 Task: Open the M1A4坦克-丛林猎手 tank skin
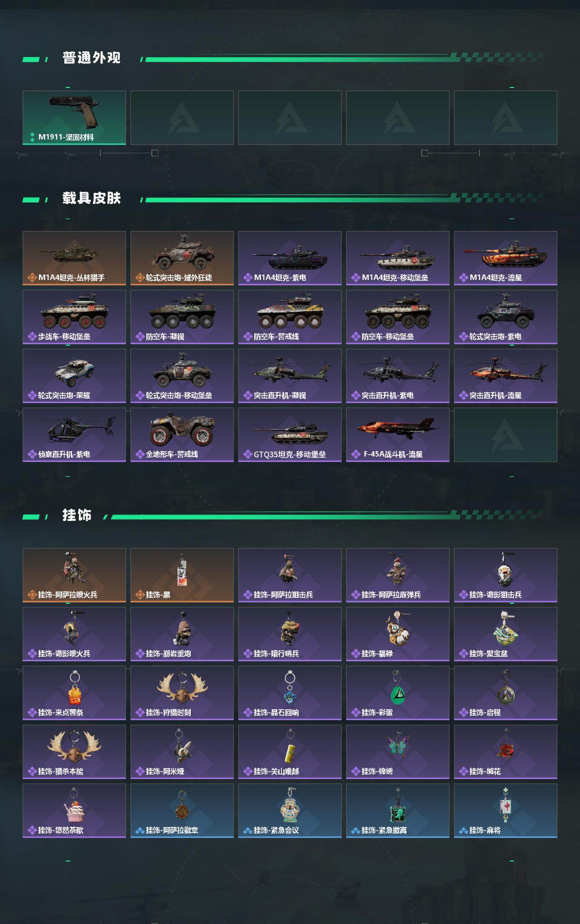click(x=74, y=258)
